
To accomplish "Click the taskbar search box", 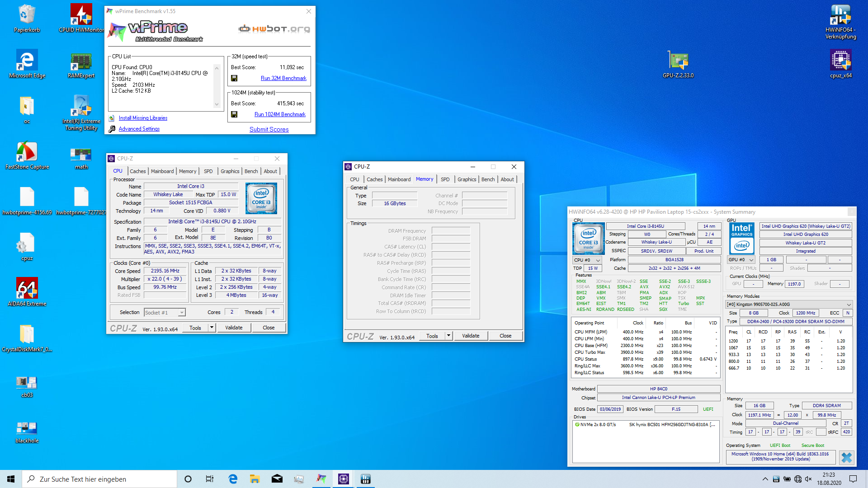I will pyautogui.click(x=99, y=479).
